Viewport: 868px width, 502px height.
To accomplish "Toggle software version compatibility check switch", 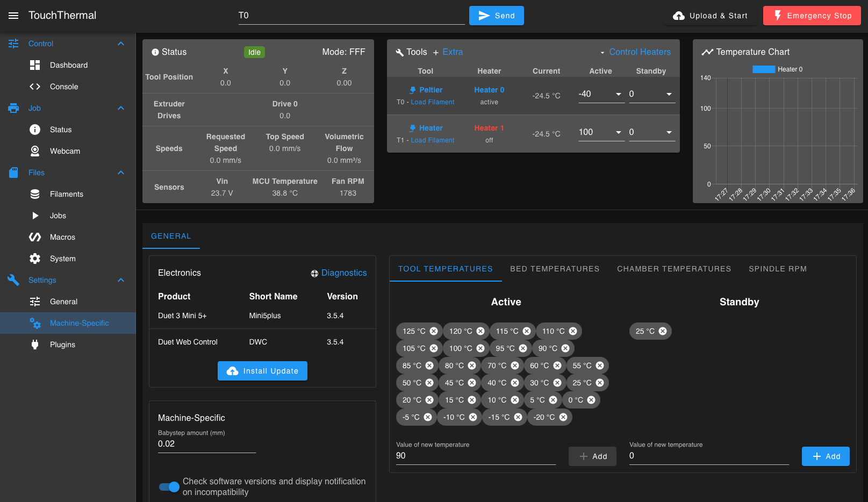I will coord(169,487).
